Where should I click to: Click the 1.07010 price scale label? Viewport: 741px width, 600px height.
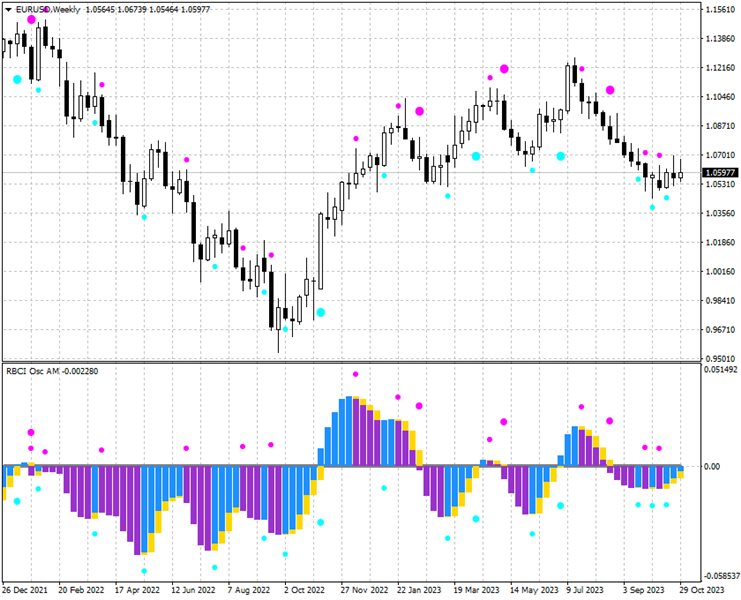pos(720,155)
